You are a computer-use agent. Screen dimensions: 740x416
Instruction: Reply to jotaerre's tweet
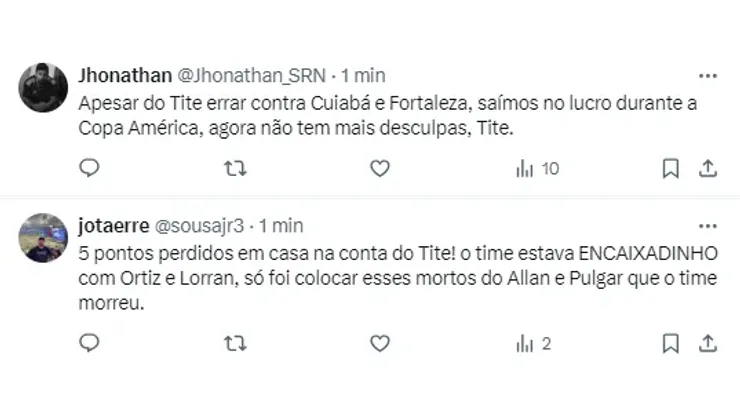89,343
